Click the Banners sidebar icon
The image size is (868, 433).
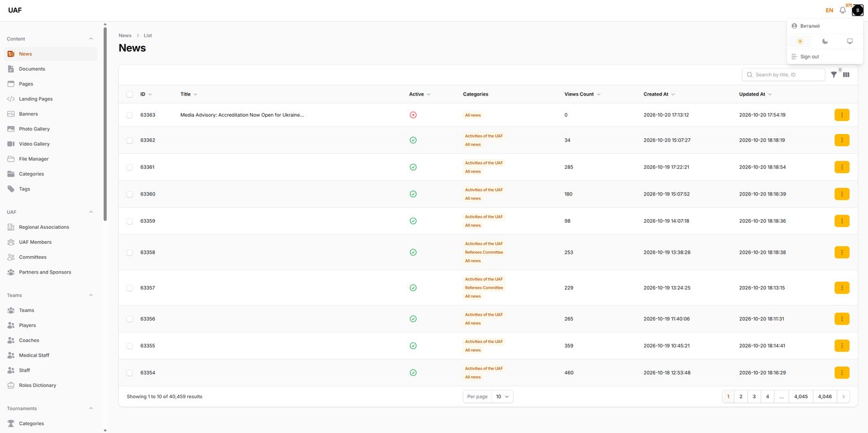pyautogui.click(x=11, y=114)
